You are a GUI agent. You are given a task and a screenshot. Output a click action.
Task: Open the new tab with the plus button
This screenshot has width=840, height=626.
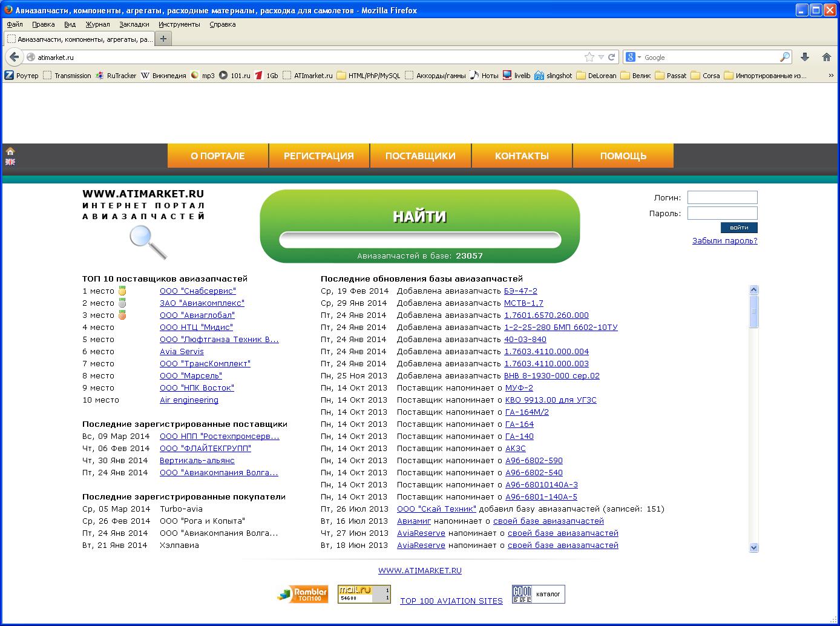click(163, 39)
